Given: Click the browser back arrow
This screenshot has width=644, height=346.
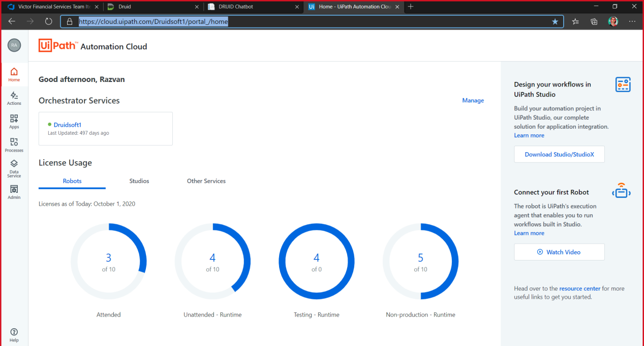Looking at the screenshot, I should [12, 21].
